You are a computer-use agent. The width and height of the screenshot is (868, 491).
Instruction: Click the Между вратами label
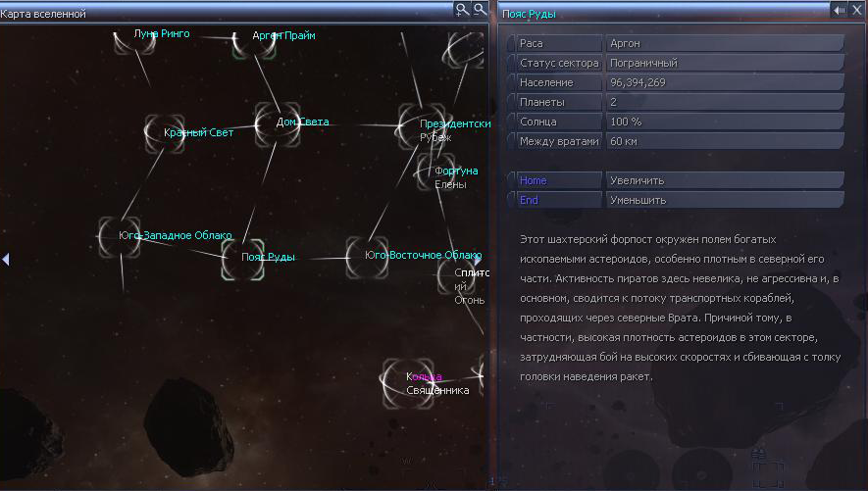point(559,141)
